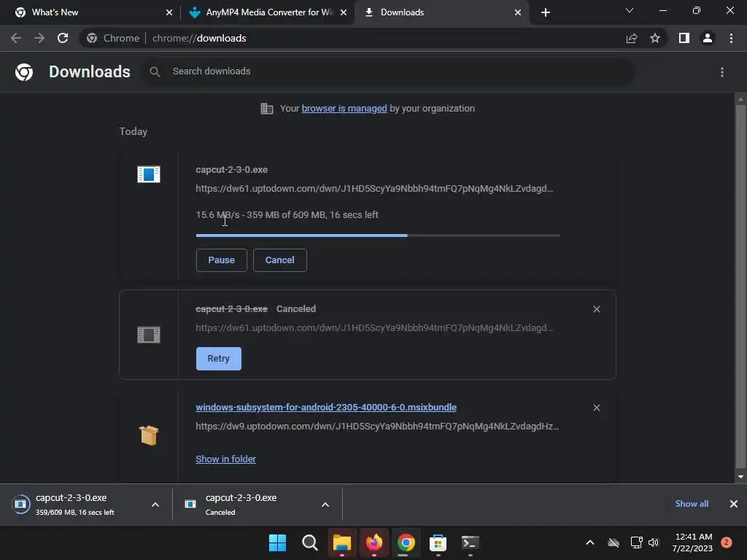The height and width of the screenshot is (560, 747).
Task: Open a new browser tab
Action: tap(546, 12)
